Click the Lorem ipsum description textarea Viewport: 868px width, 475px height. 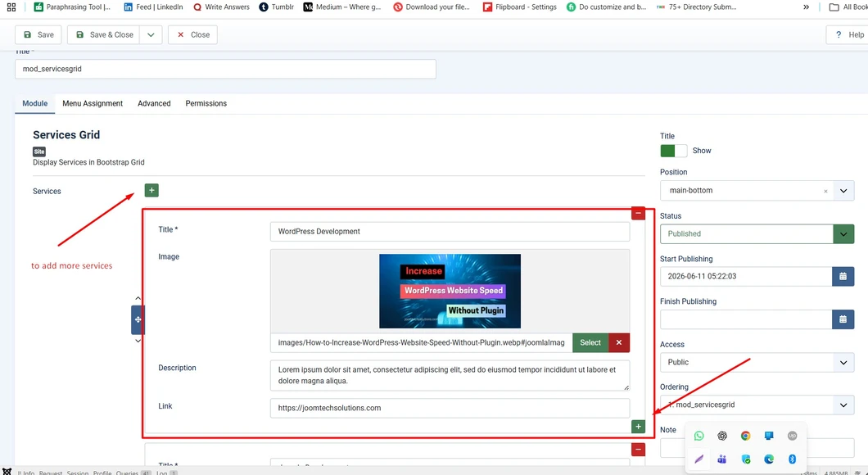click(x=450, y=375)
